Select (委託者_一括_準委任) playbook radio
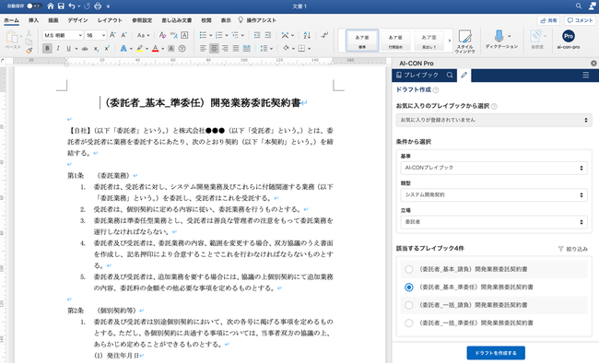Screen dimensions: 599x364 pos(409,323)
